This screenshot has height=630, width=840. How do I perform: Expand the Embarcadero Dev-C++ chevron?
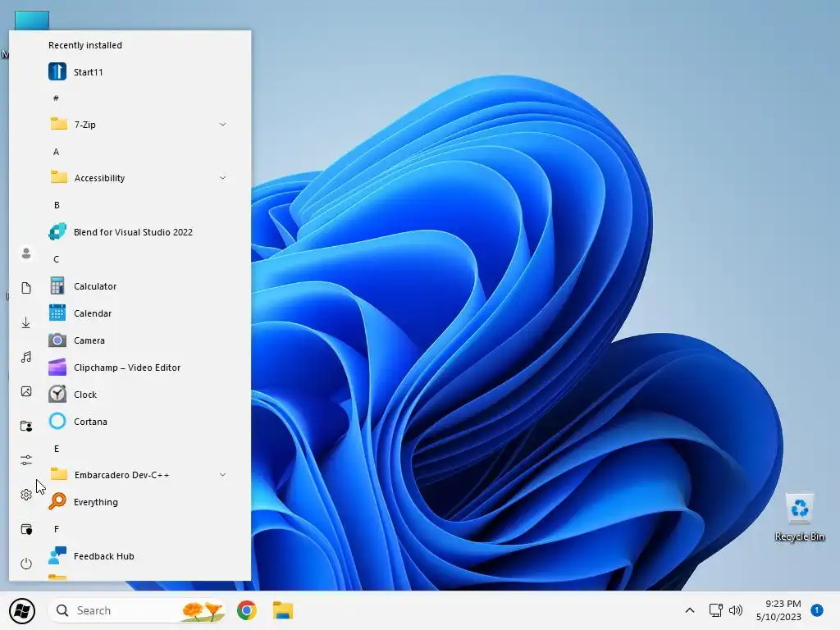222,475
